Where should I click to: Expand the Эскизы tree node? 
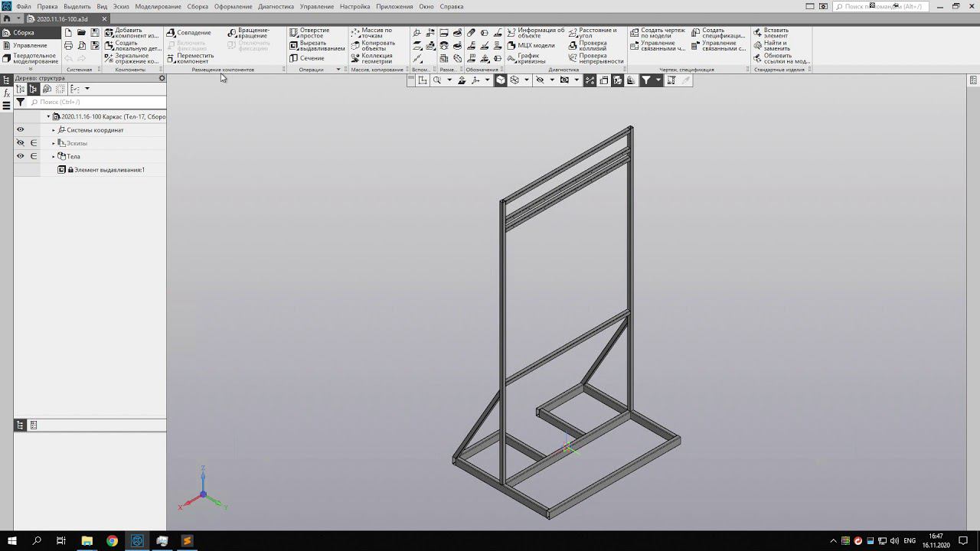click(x=54, y=143)
